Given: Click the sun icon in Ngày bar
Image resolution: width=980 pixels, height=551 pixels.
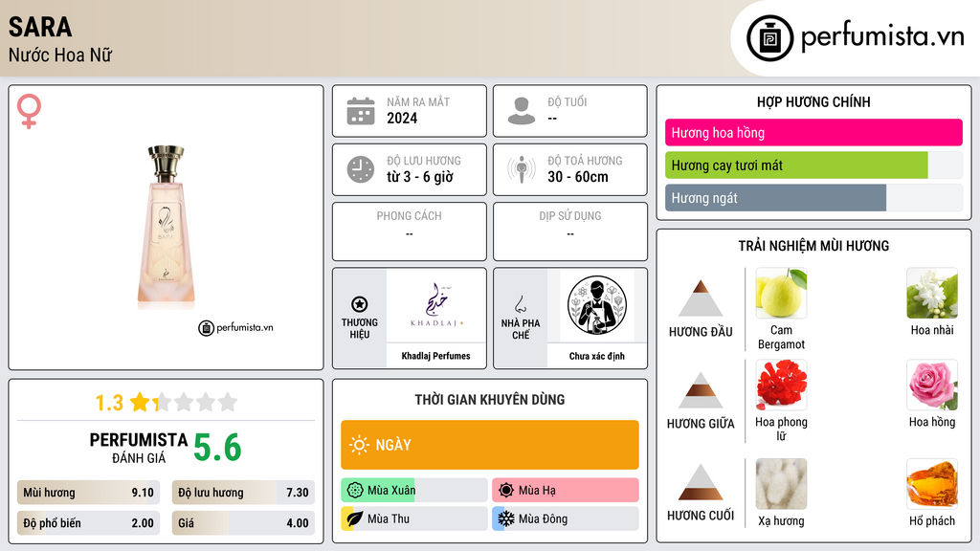Looking at the screenshot, I should tap(359, 445).
